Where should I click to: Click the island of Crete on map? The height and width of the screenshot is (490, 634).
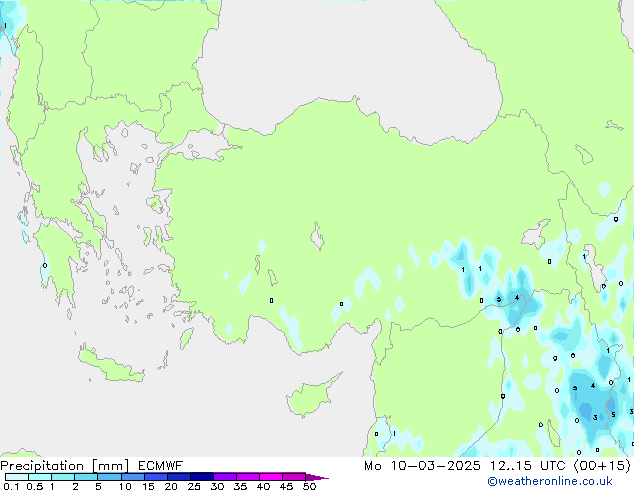point(110,364)
